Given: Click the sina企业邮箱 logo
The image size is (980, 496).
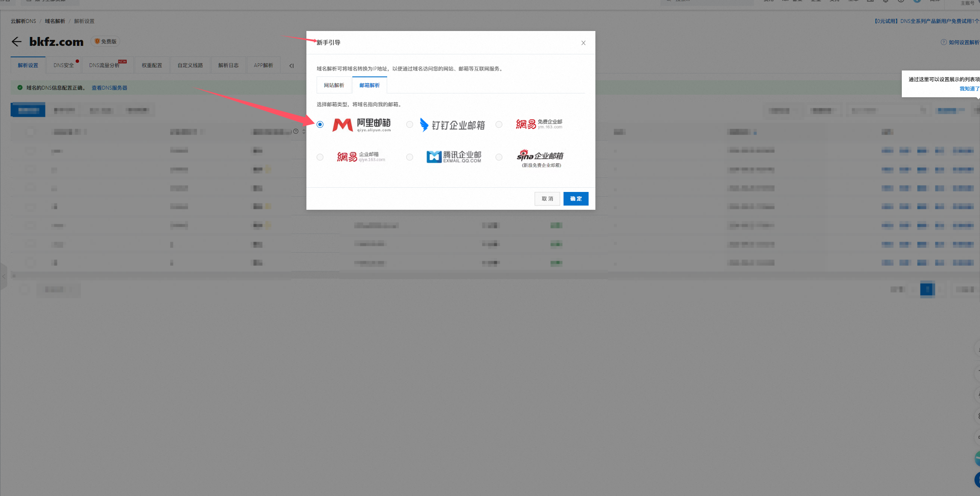Looking at the screenshot, I should point(541,158).
